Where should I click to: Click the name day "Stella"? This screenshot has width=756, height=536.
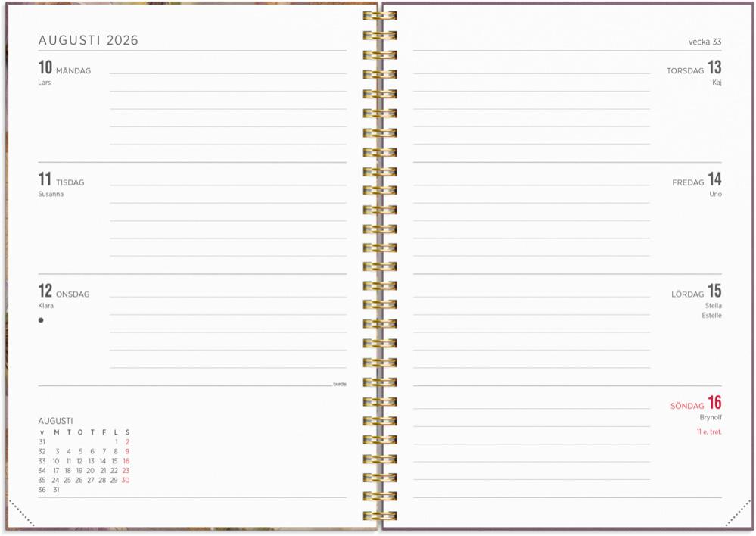pos(714,306)
